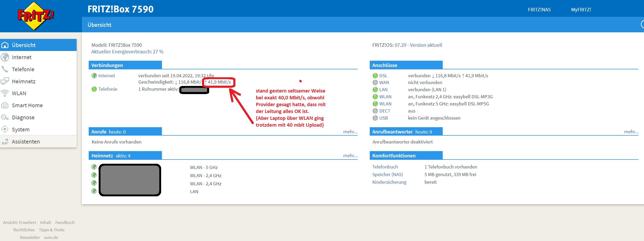Open the WLAN menu
The image size is (644, 241).
point(38,93)
